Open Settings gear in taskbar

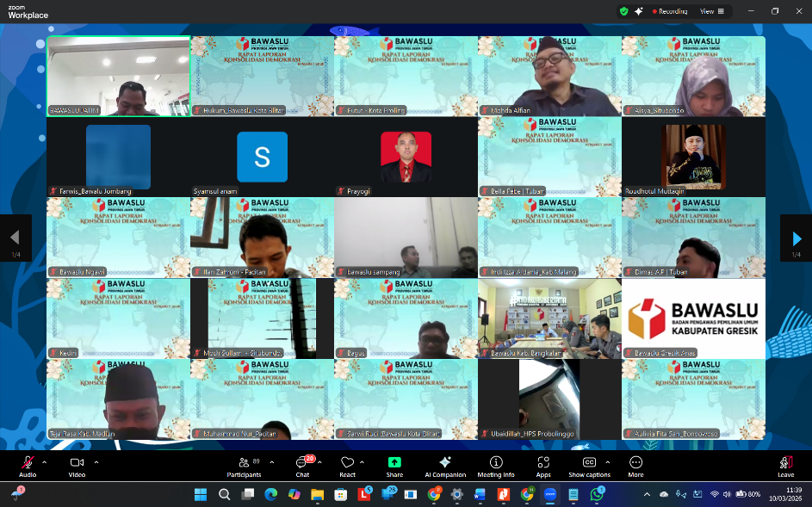pyautogui.click(x=456, y=495)
